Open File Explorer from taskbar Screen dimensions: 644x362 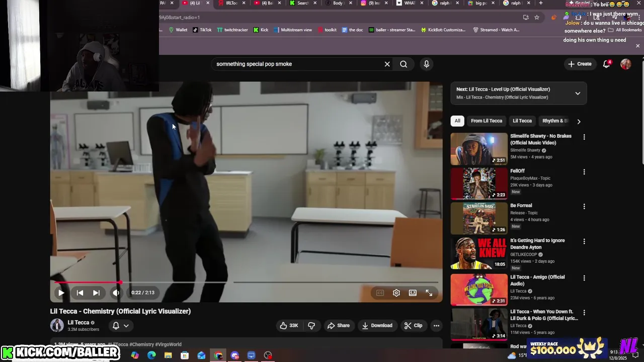coord(168,355)
